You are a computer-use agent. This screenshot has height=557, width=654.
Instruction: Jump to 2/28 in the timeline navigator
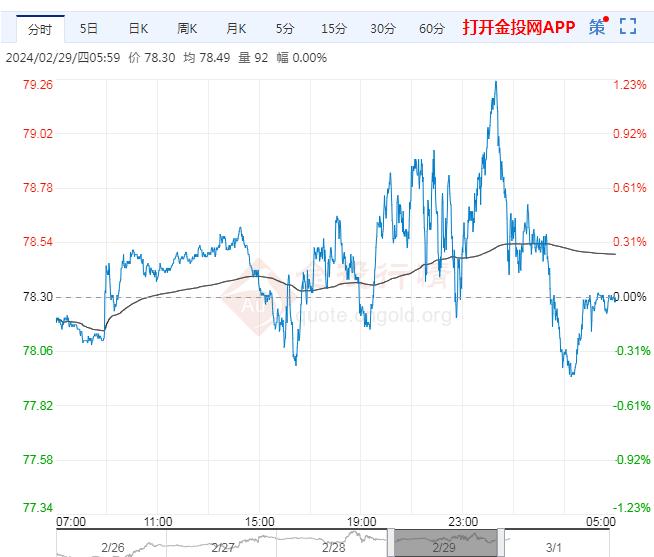[334, 549]
